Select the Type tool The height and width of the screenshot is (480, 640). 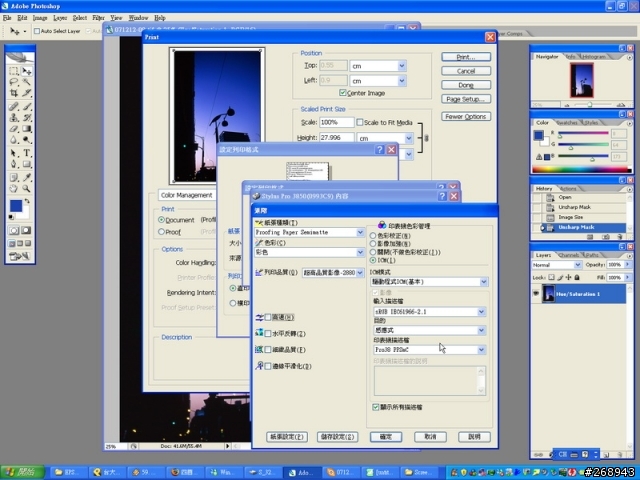[x=27, y=153]
